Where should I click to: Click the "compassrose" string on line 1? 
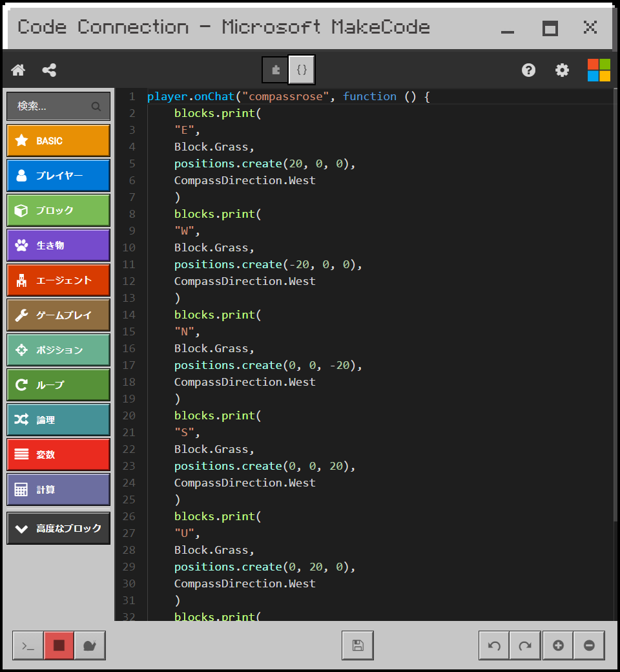point(285,96)
